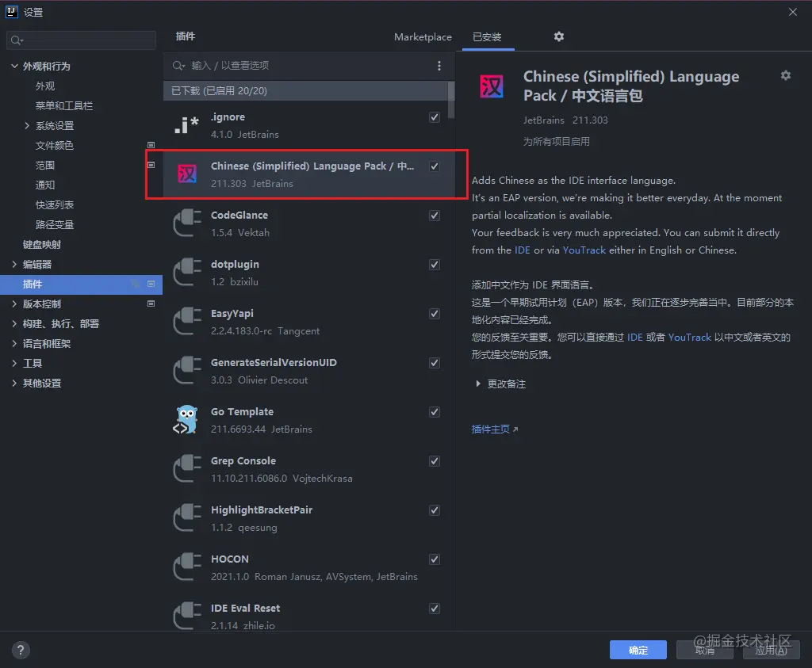Click project-level icon on the 插件 row
The image size is (812, 668).
(x=151, y=284)
